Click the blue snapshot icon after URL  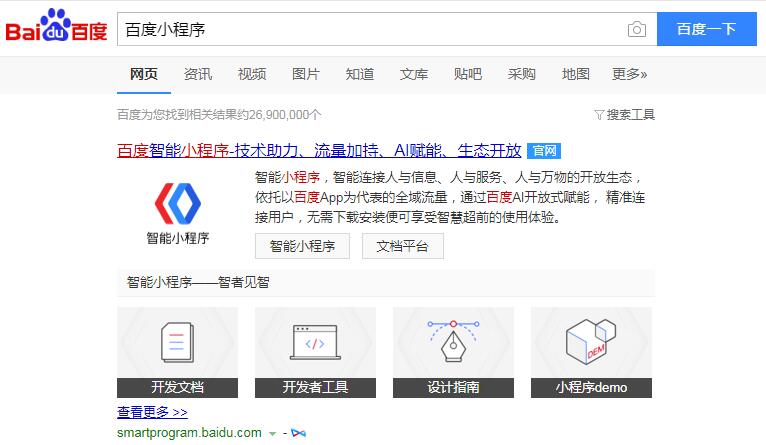(x=298, y=433)
